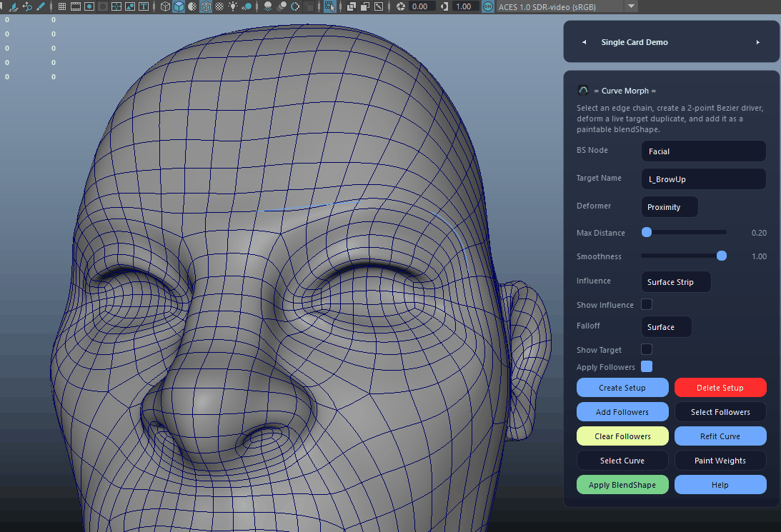Click the Single Card Demo title
Image resolution: width=781 pixels, height=532 pixels.
(x=635, y=42)
